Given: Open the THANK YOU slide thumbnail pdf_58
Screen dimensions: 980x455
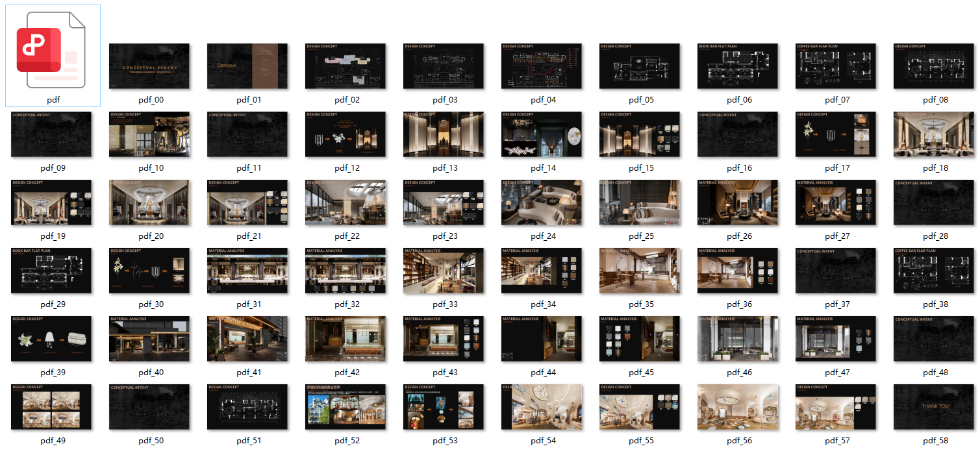Looking at the screenshot, I should (x=934, y=407).
